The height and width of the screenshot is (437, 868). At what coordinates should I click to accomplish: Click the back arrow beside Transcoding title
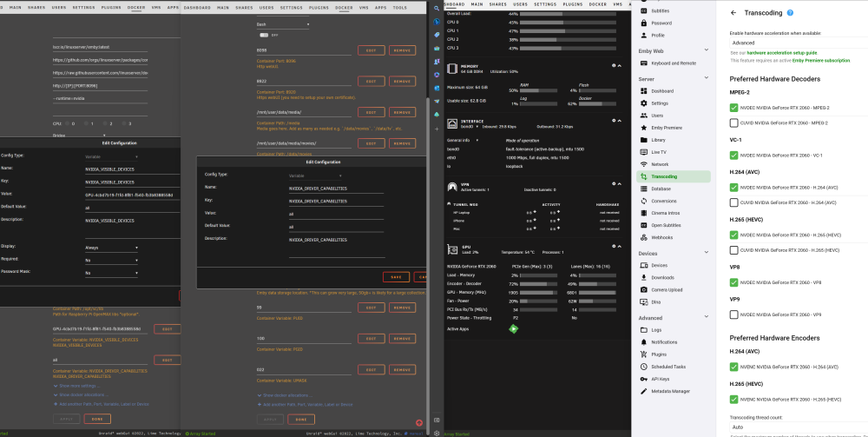coord(733,13)
